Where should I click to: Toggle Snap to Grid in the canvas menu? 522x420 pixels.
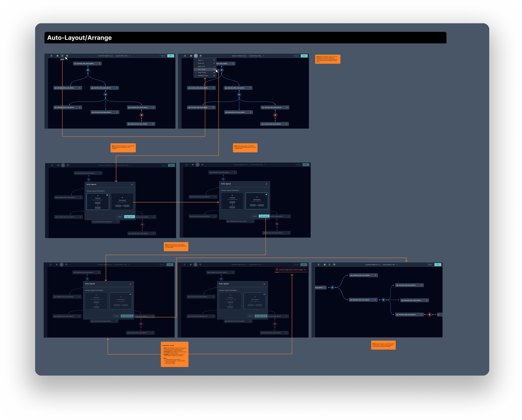(202, 72)
